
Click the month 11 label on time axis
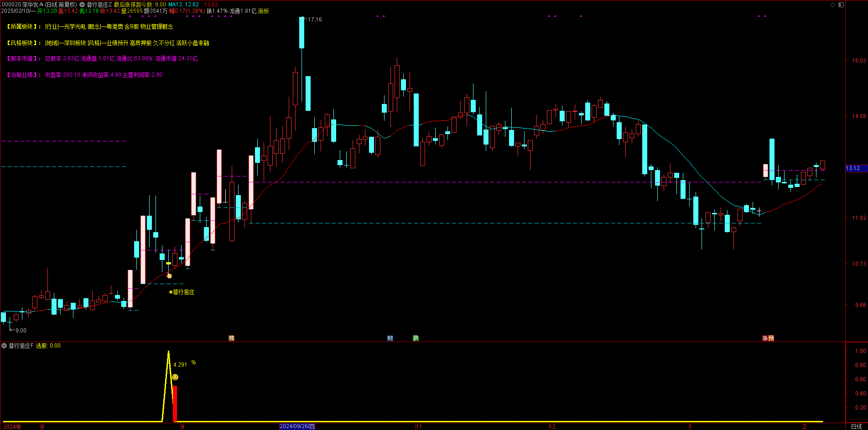click(419, 427)
